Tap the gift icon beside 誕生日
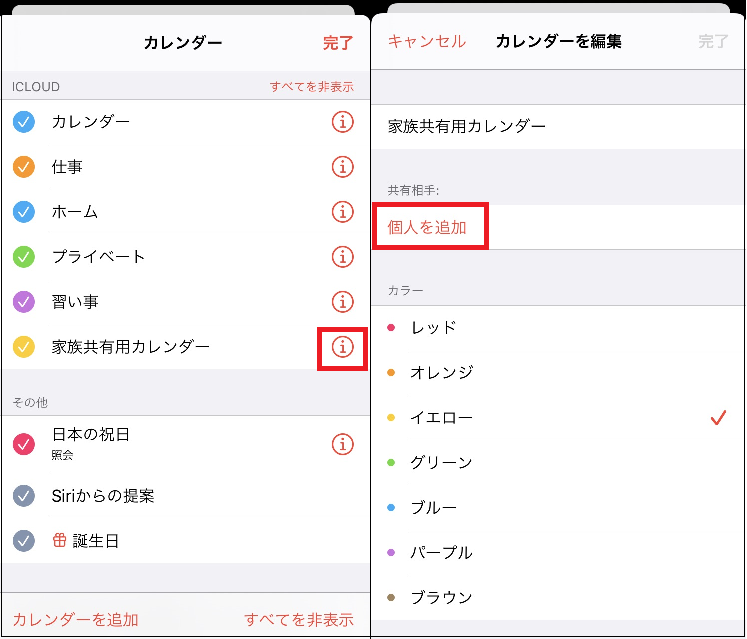This screenshot has width=747, height=639. [x=60, y=541]
